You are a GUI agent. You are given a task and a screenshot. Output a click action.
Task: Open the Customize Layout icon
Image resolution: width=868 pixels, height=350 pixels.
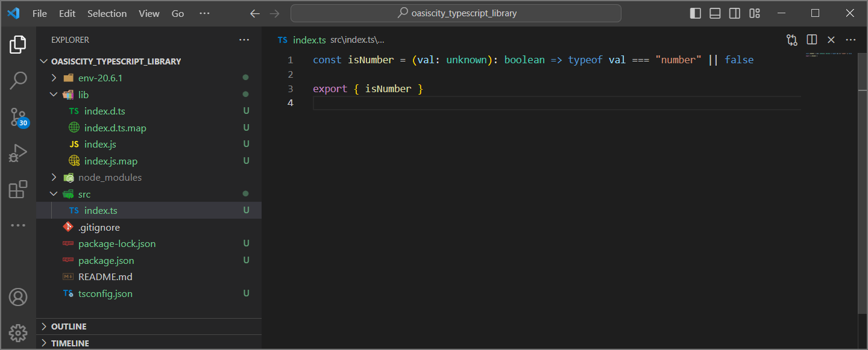(x=755, y=13)
